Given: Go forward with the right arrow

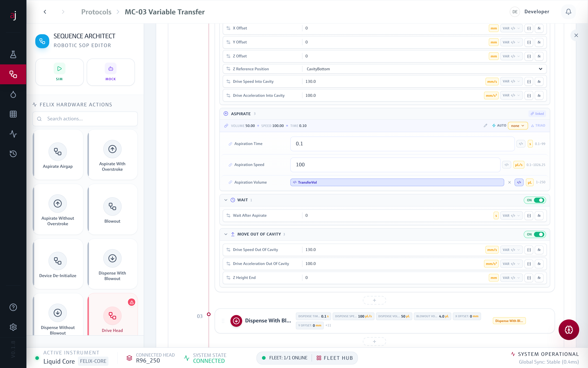Looking at the screenshot, I should coord(63,12).
